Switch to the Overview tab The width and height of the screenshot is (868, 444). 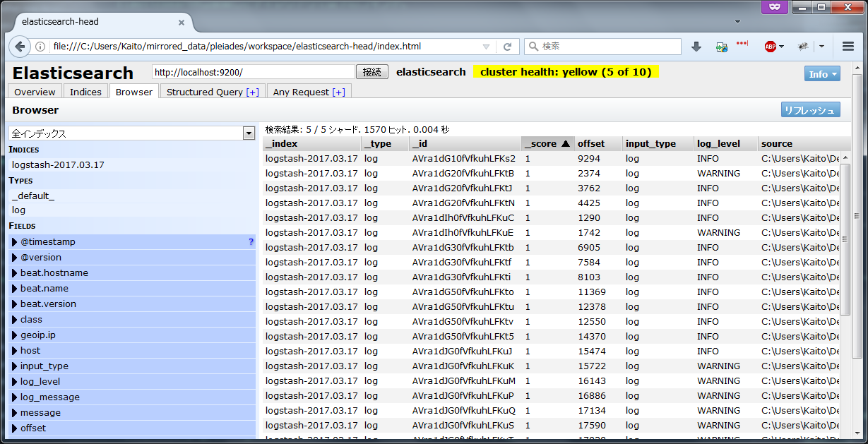[x=35, y=92]
